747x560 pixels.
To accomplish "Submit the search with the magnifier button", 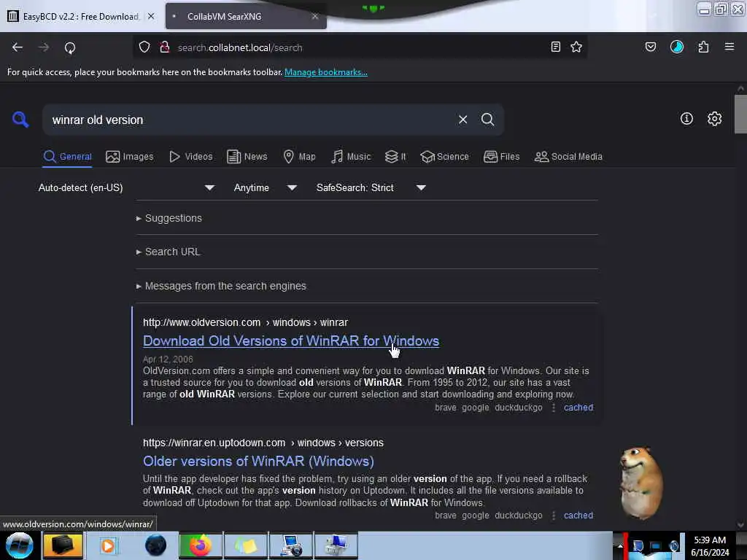I will click(x=487, y=120).
